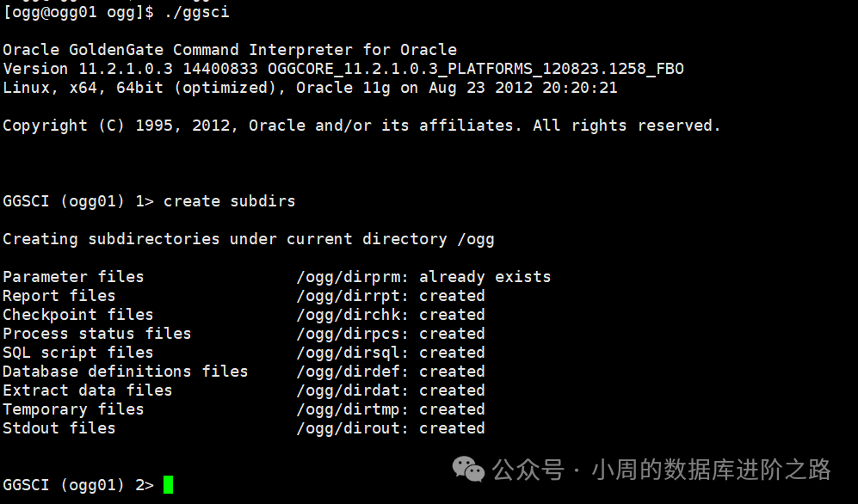
Task: Click the "Version 11.2.1.0.3" text
Action: (x=83, y=69)
